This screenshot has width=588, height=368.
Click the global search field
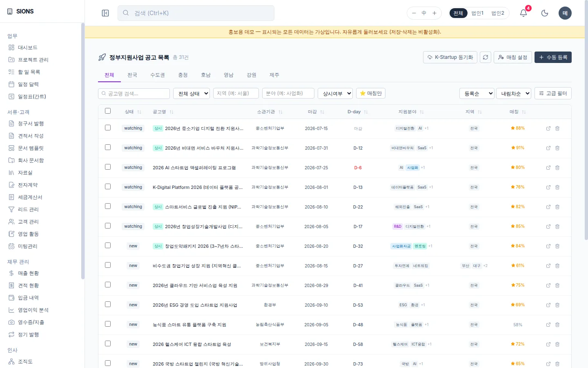tap(196, 13)
